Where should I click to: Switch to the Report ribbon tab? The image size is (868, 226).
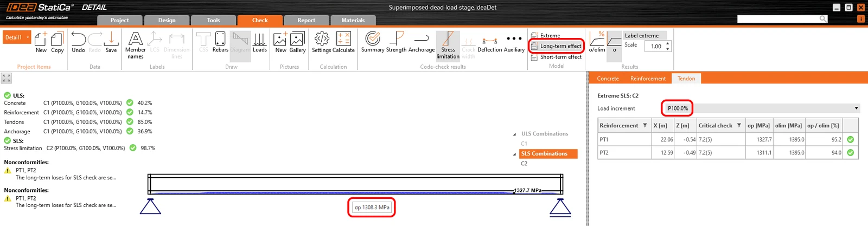click(306, 20)
